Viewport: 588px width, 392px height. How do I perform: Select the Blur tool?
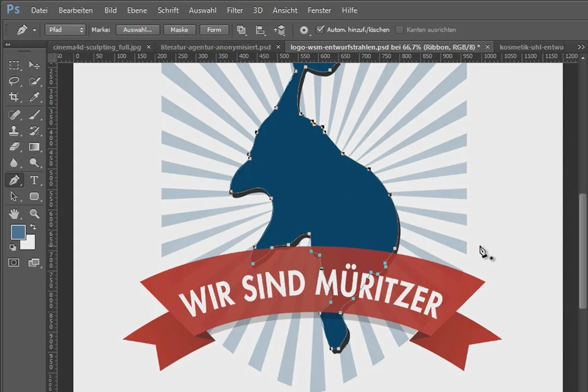point(14,163)
